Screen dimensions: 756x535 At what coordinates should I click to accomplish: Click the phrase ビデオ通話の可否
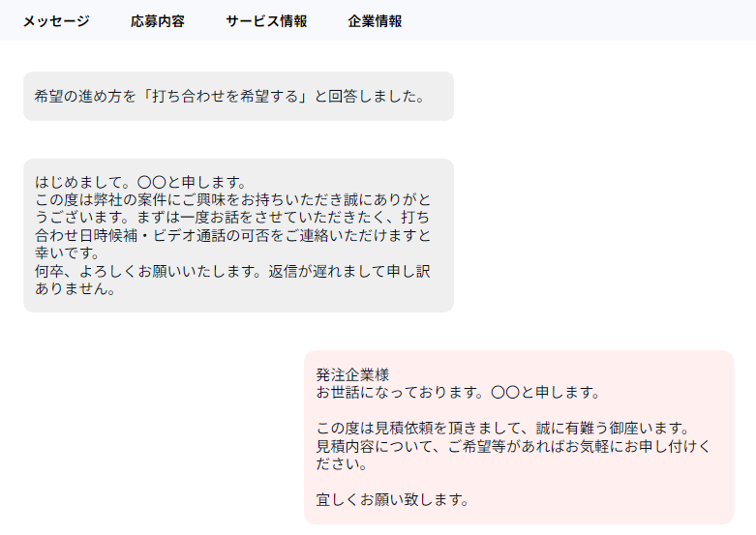[201, 235]
